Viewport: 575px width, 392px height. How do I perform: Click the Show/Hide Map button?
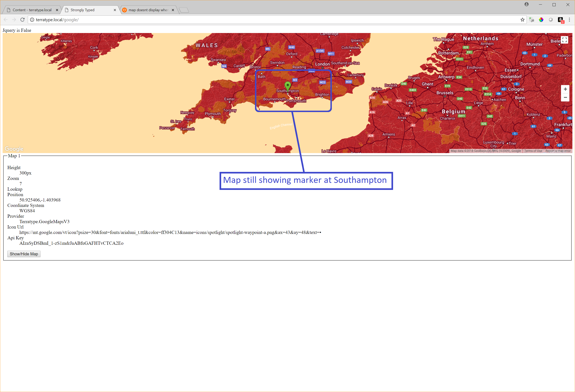[x=24, y=254]
